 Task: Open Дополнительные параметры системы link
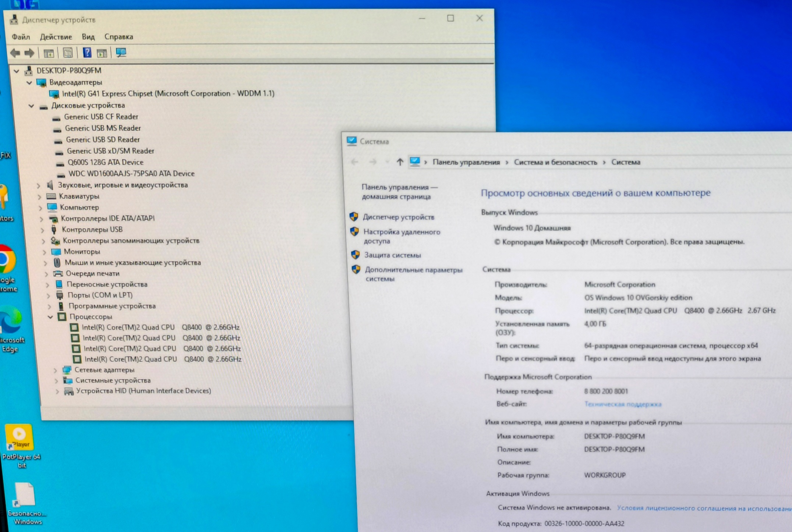tap(414, 274)
